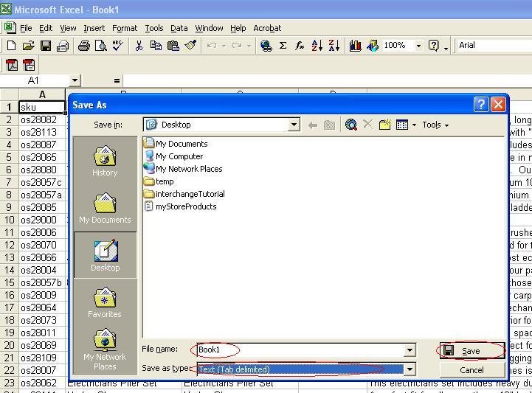The image size is (532, 393).
Task: Click the formula bar input area
Action: [328, 80]
